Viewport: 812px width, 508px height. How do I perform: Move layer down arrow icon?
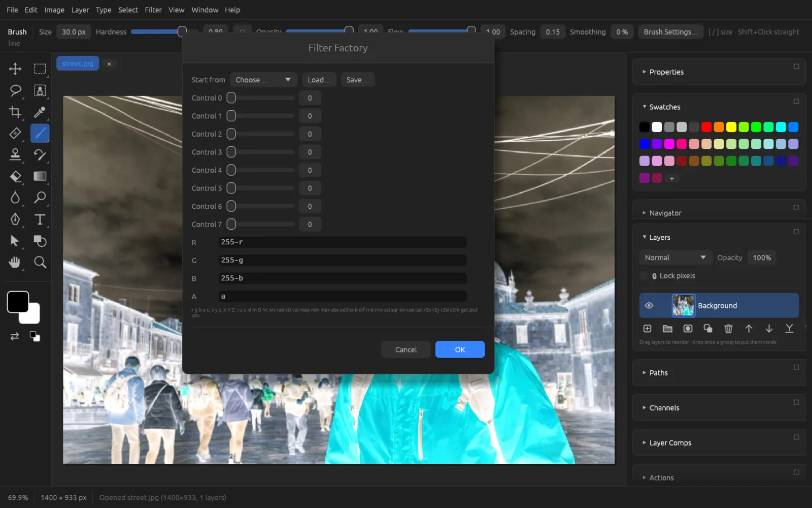coord(769,329)
